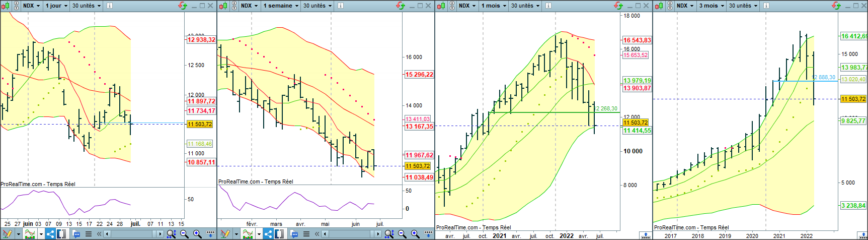Open info icon in monthly chart header

tap(548, 6)
